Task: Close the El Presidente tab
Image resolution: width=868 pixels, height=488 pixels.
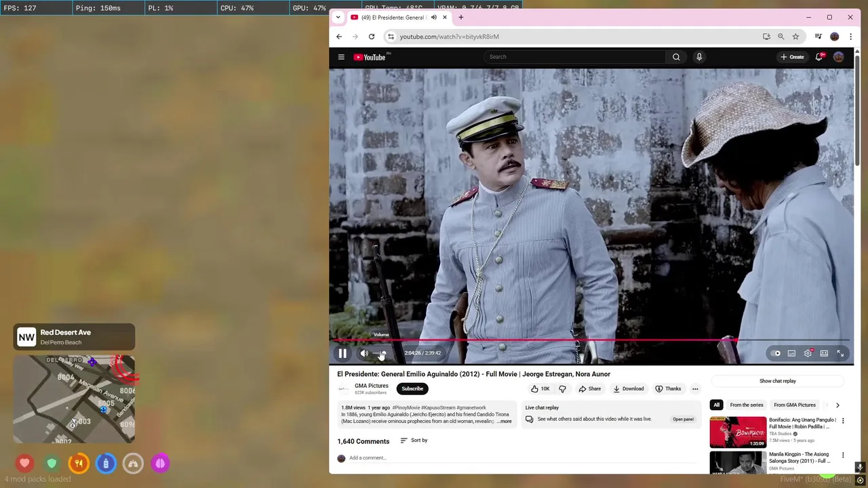Action: coord(445,18)
